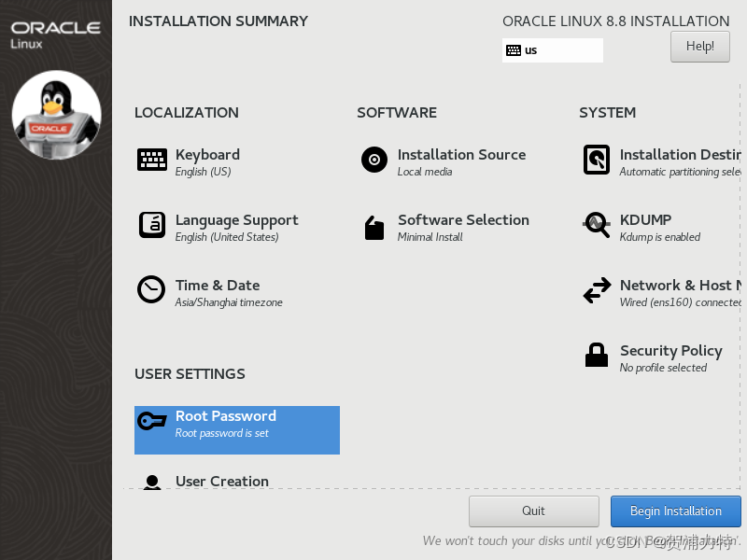Click Begin Installation
The height and width of the screenshot is (560, 747).
675,511
